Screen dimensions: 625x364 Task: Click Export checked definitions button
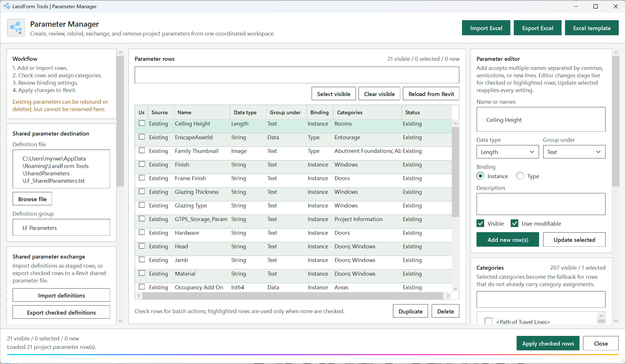coord(61,312)
